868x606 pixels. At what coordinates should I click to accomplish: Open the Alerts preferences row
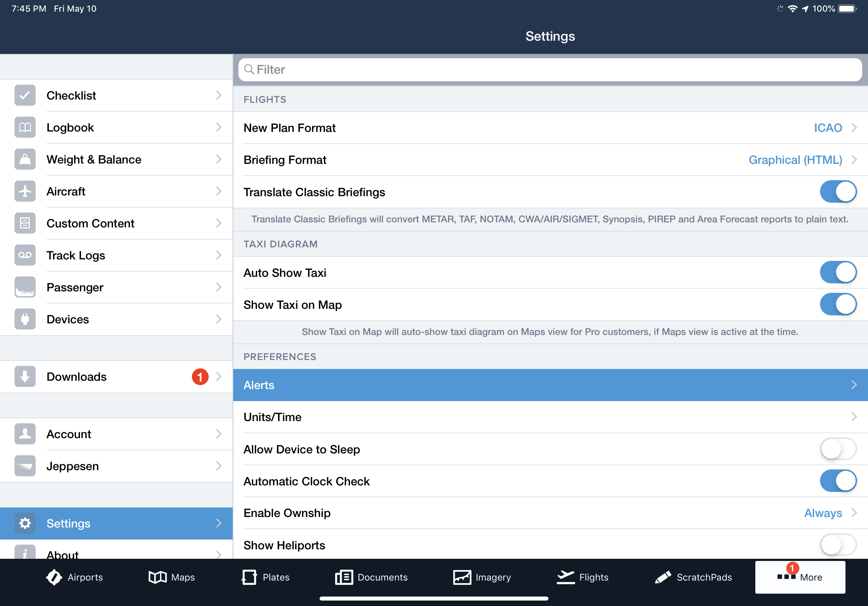(550, 385)
